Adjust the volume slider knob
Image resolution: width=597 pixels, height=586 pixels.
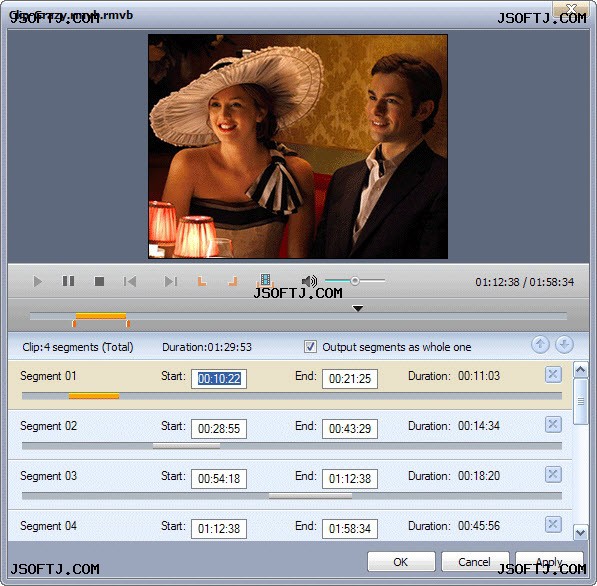(x=355, y=281)
